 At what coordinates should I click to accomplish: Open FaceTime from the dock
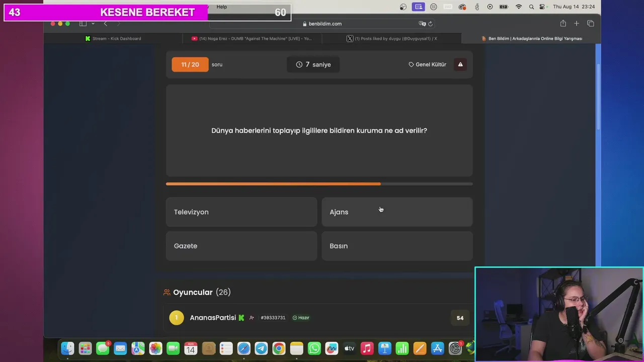click(173, 348)
